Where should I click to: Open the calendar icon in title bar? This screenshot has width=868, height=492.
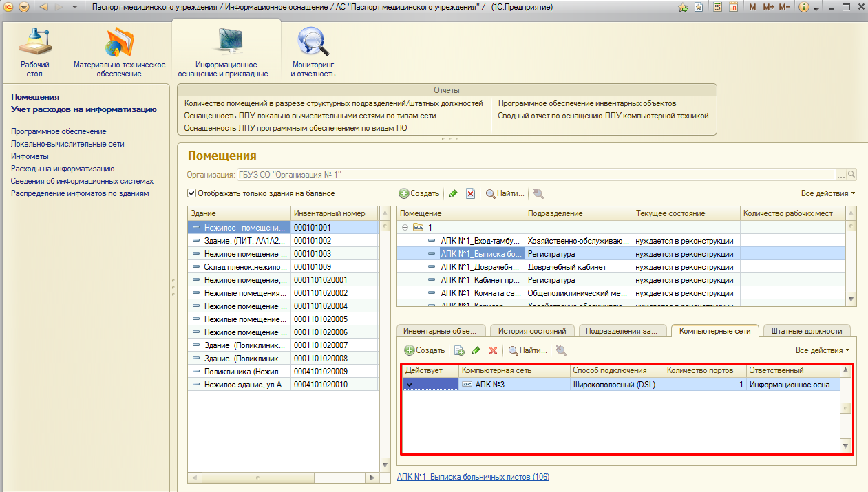[x=734, y=7]
